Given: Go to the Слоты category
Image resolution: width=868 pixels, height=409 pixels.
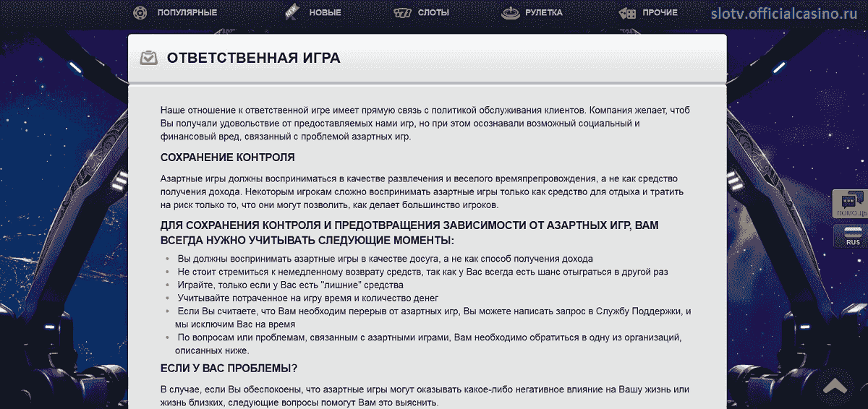Looking at the screenshot, I should (433, 12).
